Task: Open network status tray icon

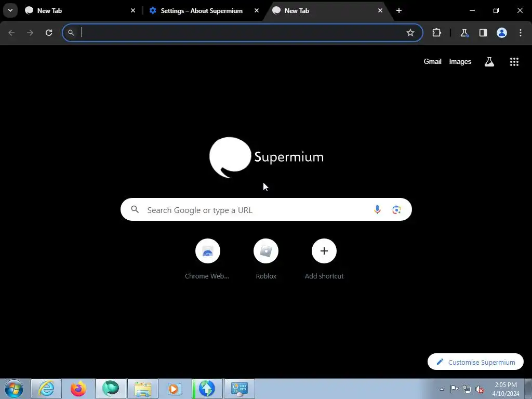Action: [x=467, y=389]
